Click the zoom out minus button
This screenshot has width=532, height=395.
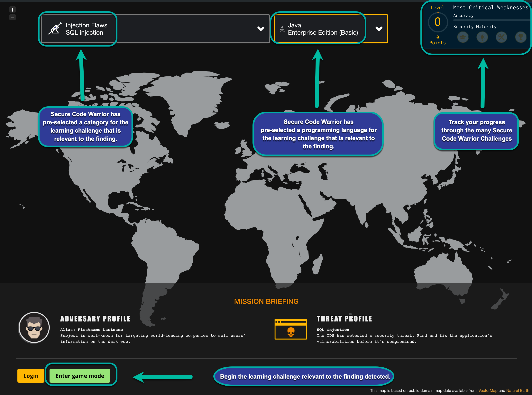(x=13, y=17)
